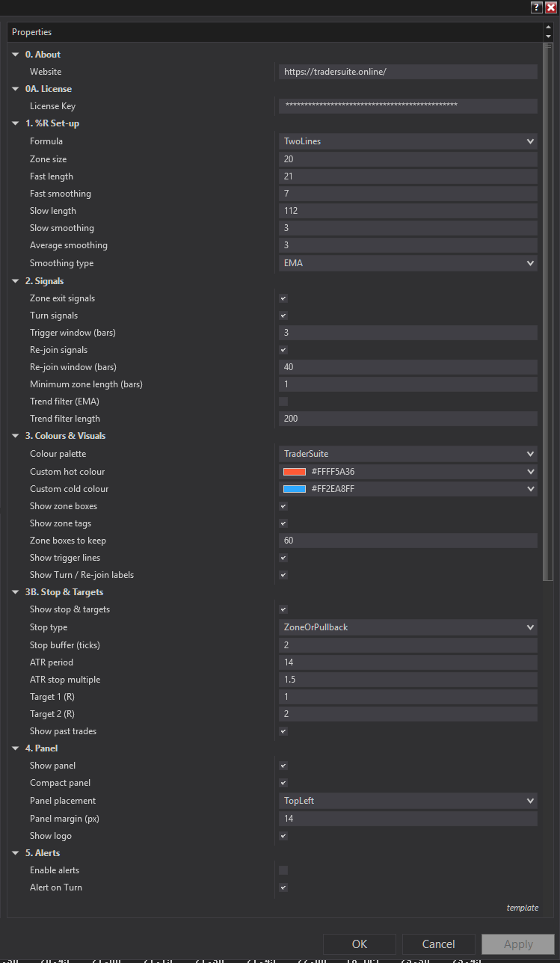Open the template link
The image size is (560, 963).
[523, 908]
